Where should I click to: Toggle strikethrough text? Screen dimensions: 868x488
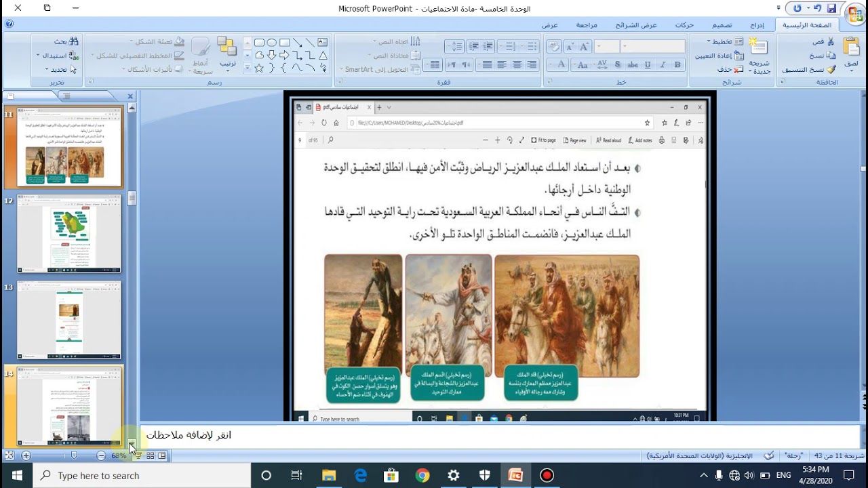pos(633,64)
